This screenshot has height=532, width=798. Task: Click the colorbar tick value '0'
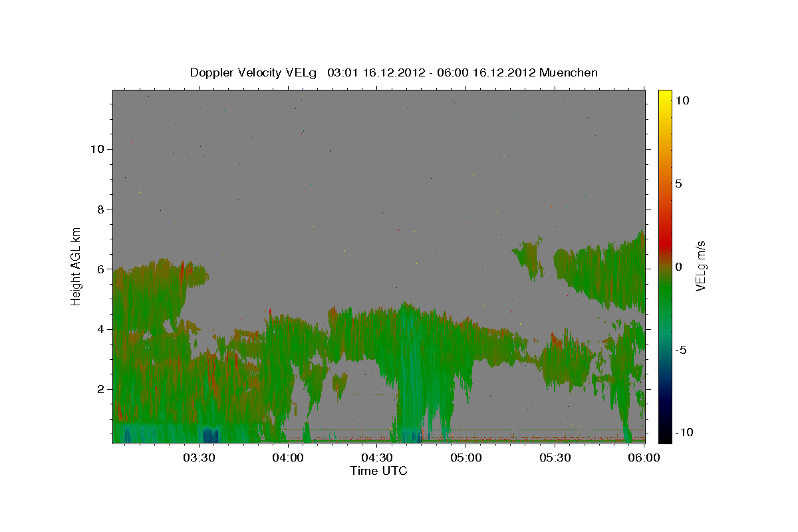click(679, 267)
